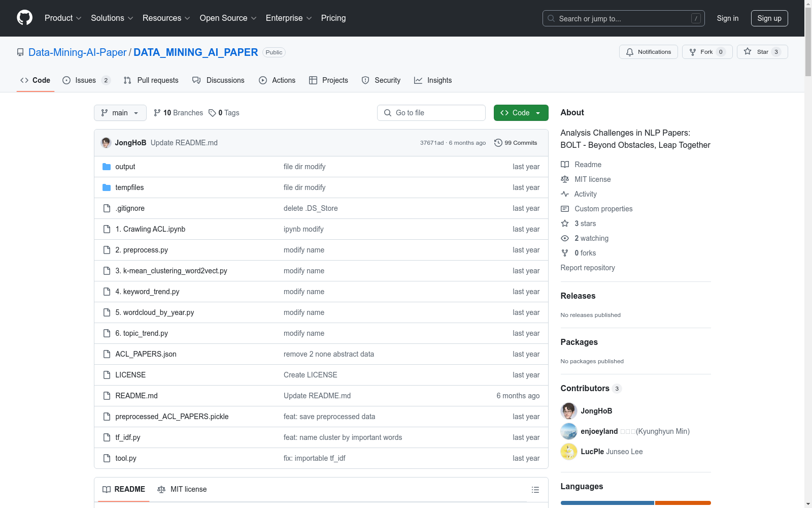The width and height of the screenshot is (812, 508).
Task: Expand the Product menu
Action: [63, 18]
